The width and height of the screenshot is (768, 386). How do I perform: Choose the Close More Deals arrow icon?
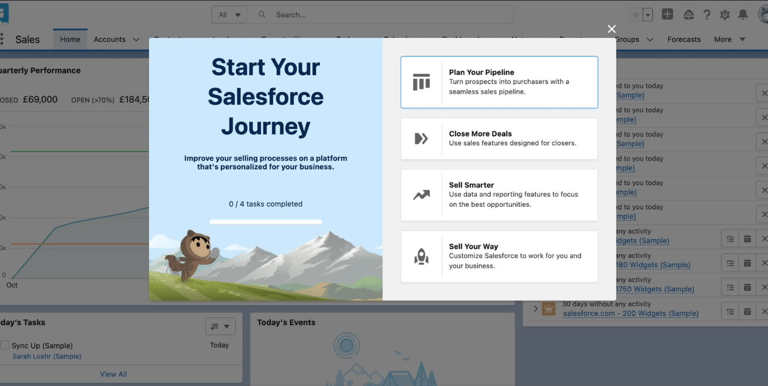[x=421, y=139]
